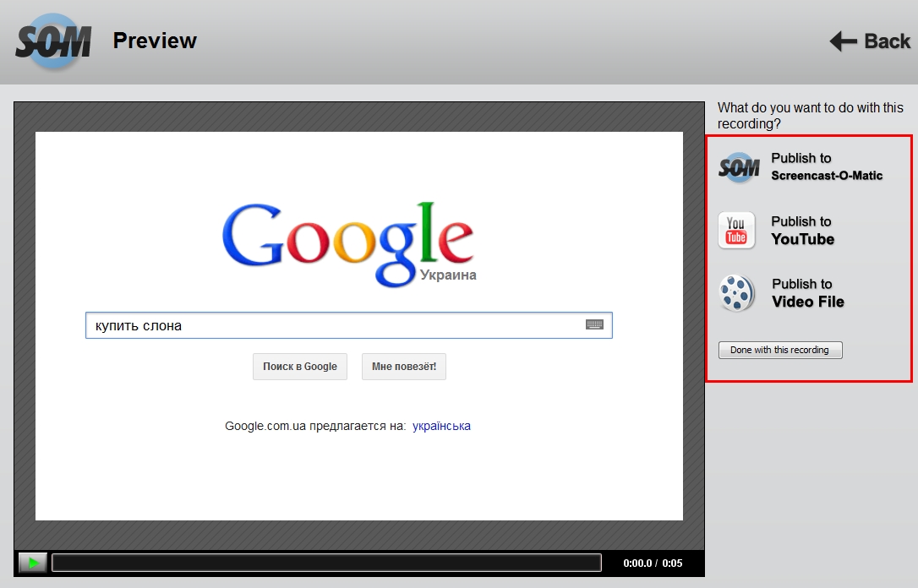Click the Screencast-O-Matic publish icon
Image resolution: width=918 pixels, height=588 pixels.
pos(739,167)
